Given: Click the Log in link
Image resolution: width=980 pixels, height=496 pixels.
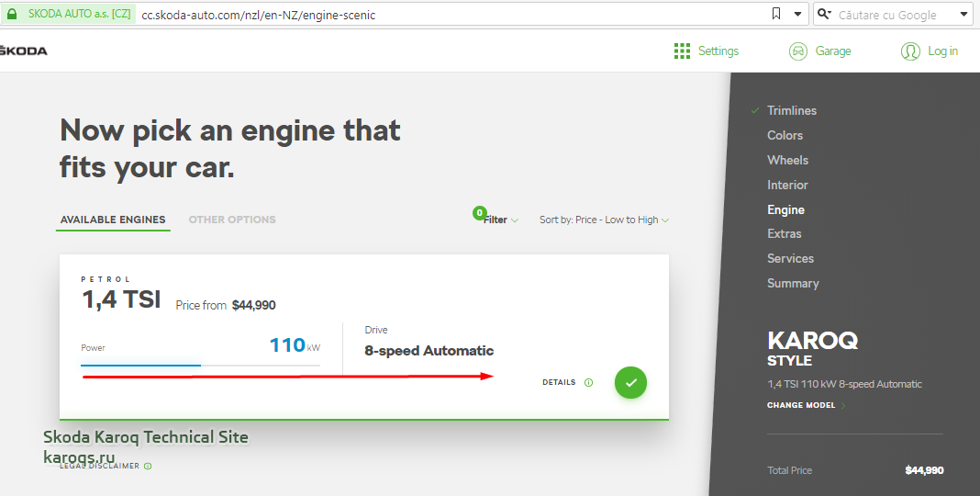Looking at the screenshot, I should [x=942, y=51].
